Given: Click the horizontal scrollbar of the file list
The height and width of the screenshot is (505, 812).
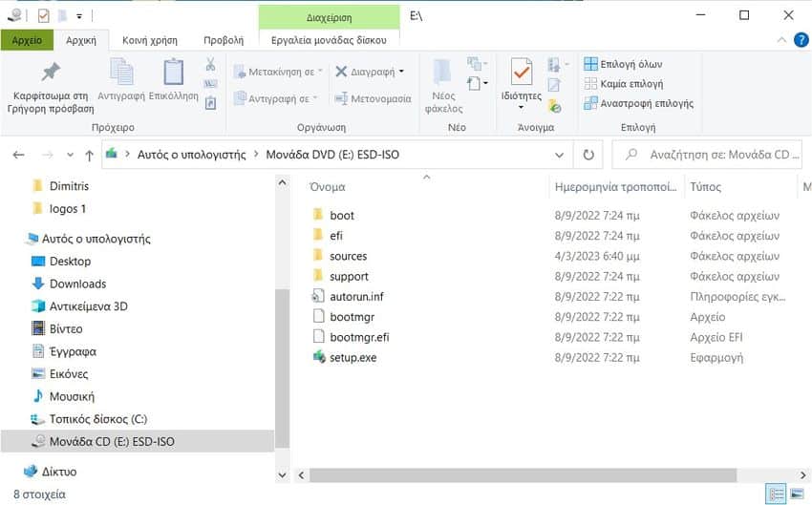Looking at the screenshot, I should (x=523, y=475).
